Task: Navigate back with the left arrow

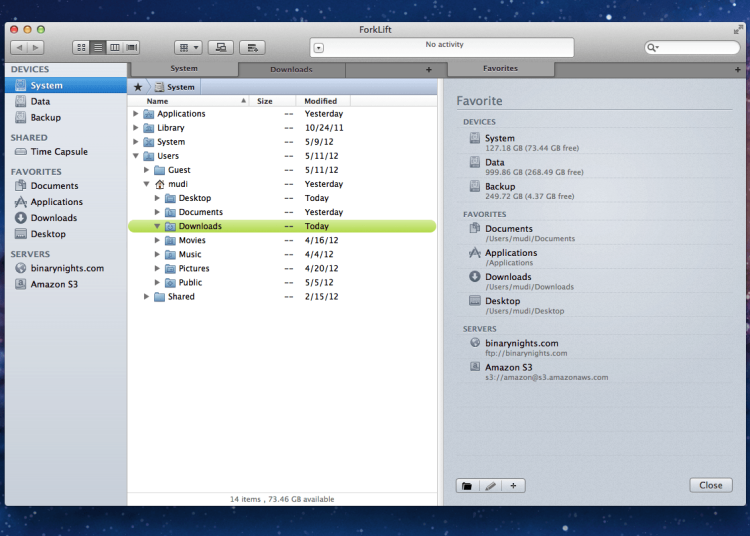Action: click(x=18, y=47)
